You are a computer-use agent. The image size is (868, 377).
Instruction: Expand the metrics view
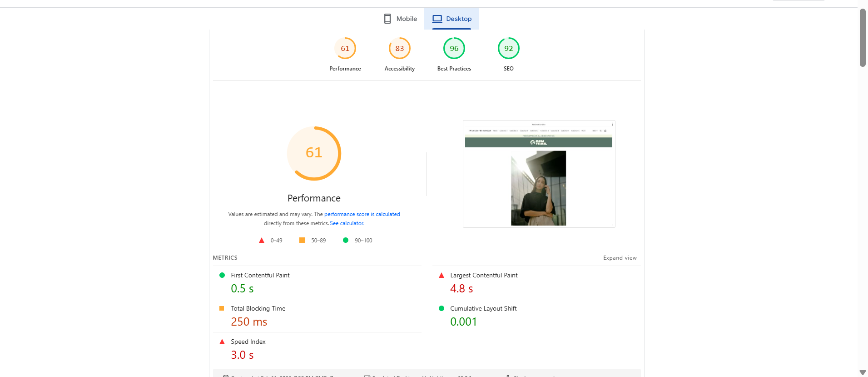click(x=620, y=258)
